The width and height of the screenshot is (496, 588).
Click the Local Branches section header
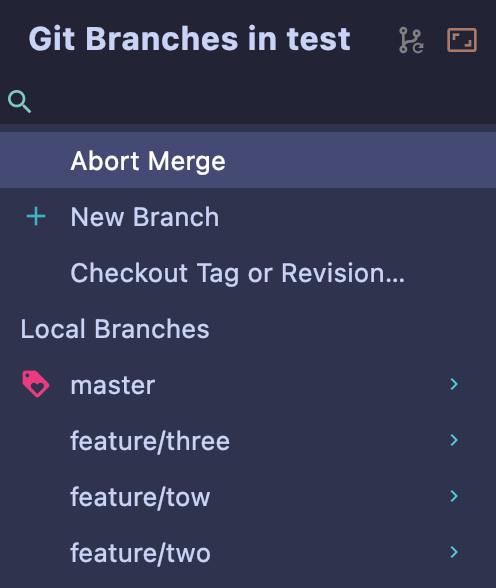tap(115, 329)
